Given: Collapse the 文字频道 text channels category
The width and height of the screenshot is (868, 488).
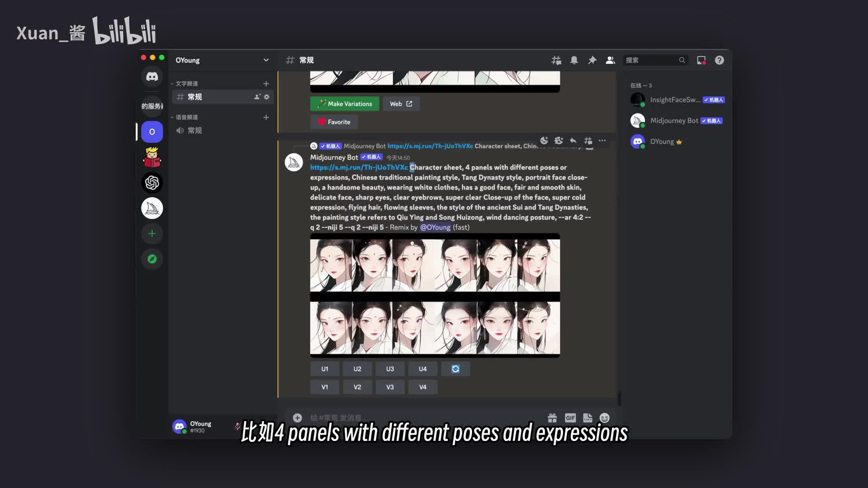Looking at the screenshot, I should tap(186, 84).
